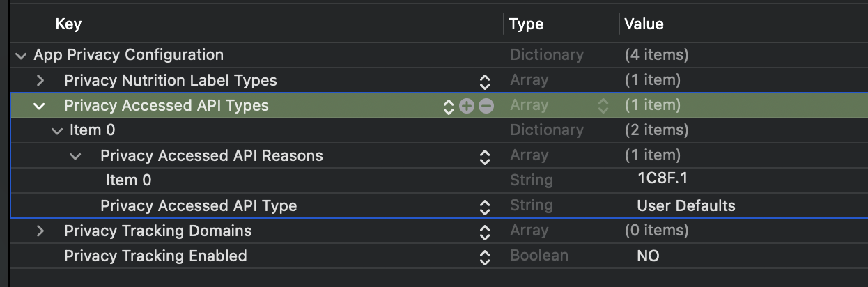Image resolution: width=868 pixels, height=287 pixels.
Task: Select the User Defaults value cell
Action: point(686,206)
